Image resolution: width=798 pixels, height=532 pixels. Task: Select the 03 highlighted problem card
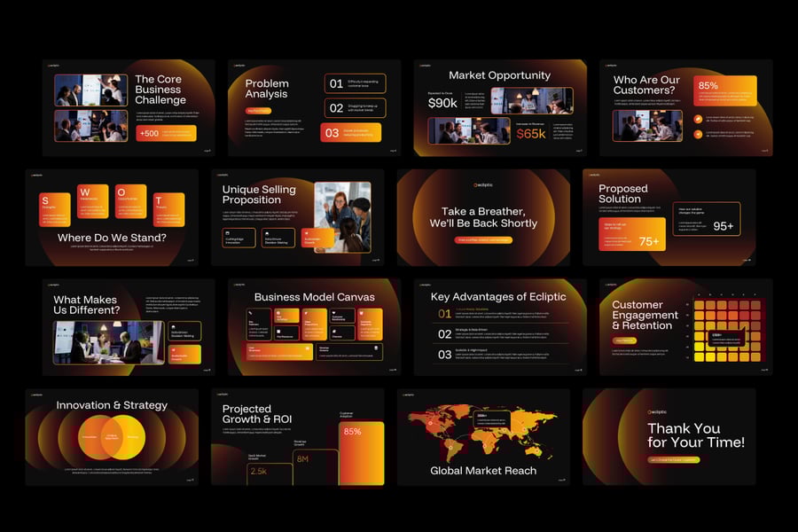pyautogui.click(x=352, y=133)
